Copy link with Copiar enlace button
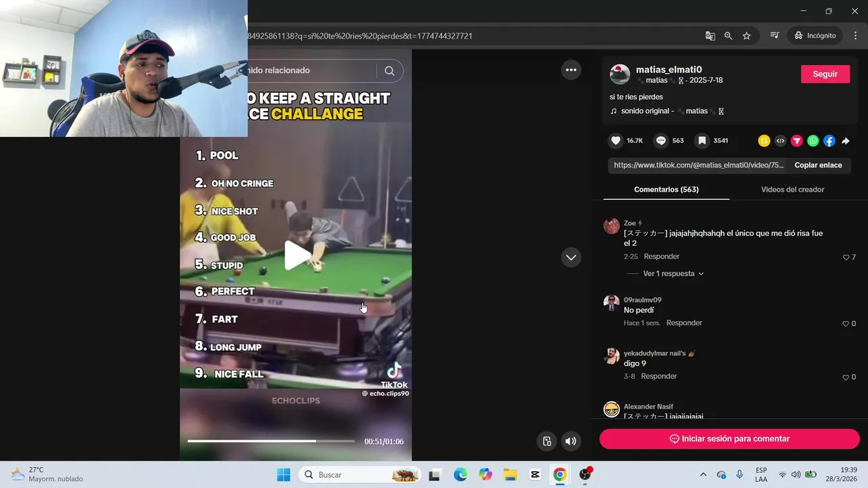This screenshot has height=488, width=868. click(x=818, y=165)
